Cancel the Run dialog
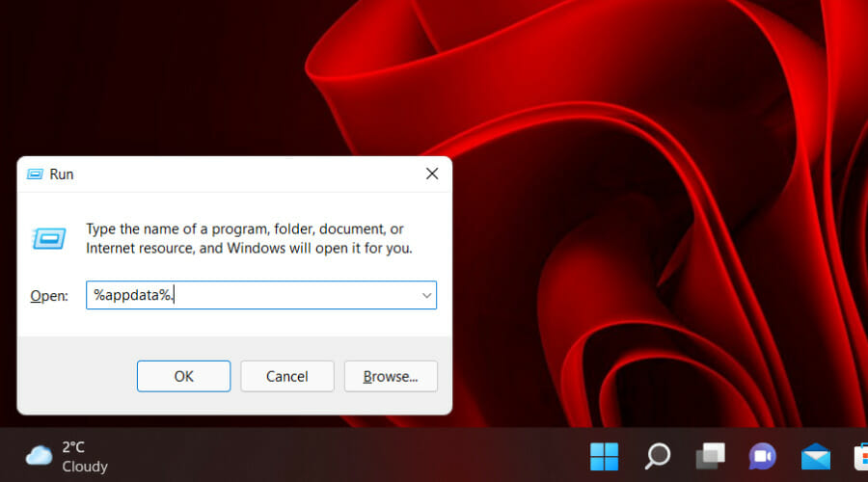 point(287,376)
